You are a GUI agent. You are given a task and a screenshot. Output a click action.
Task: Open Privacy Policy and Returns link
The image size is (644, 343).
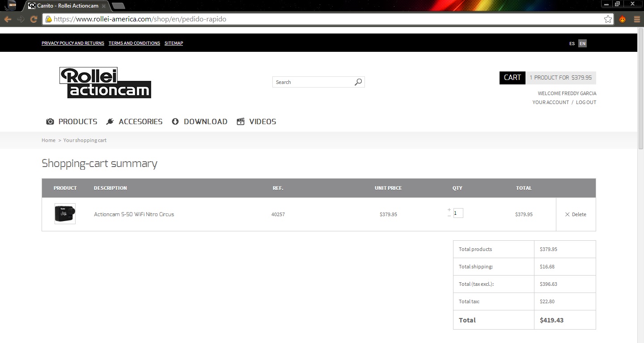coord(73,43)
